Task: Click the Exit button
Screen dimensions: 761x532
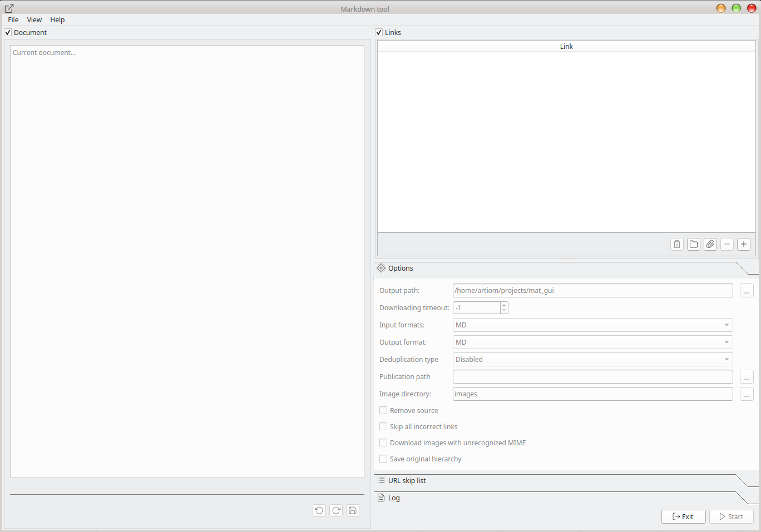Action: pos(683,516)
